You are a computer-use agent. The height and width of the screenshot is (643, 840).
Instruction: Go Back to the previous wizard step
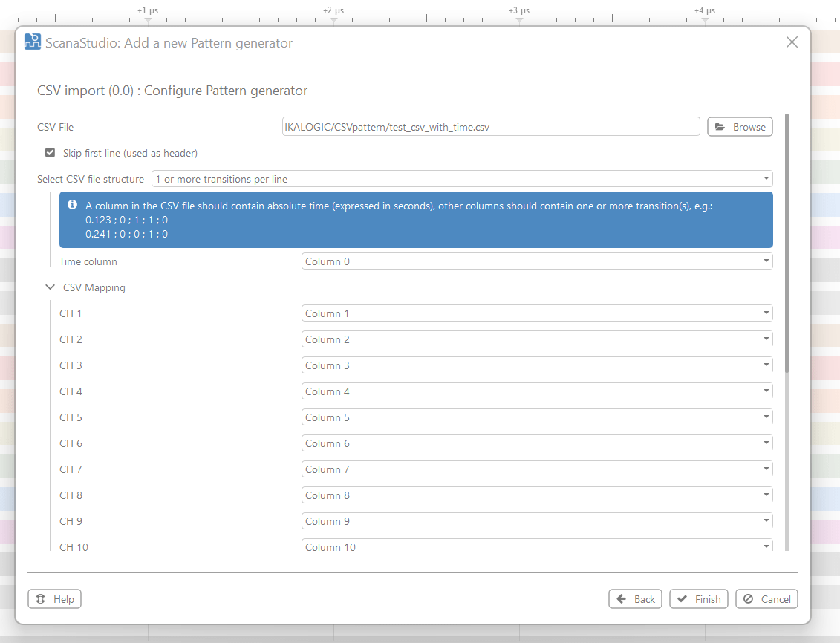tap(636, 599)
